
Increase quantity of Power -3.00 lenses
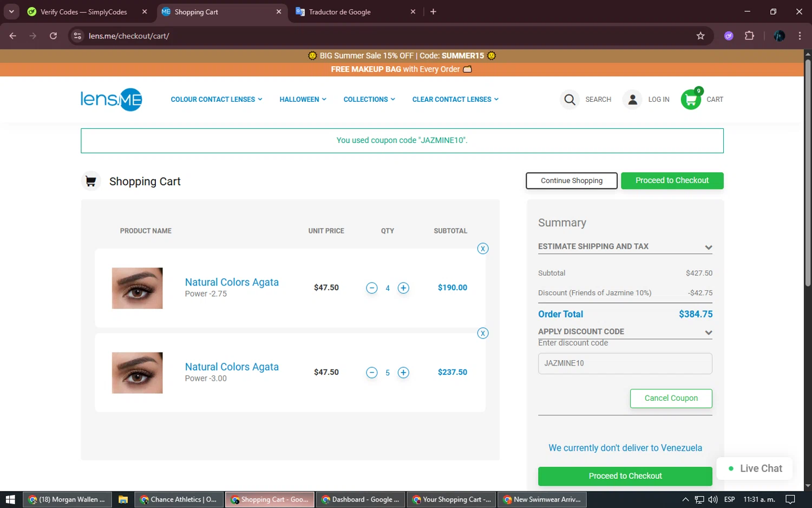403,373
